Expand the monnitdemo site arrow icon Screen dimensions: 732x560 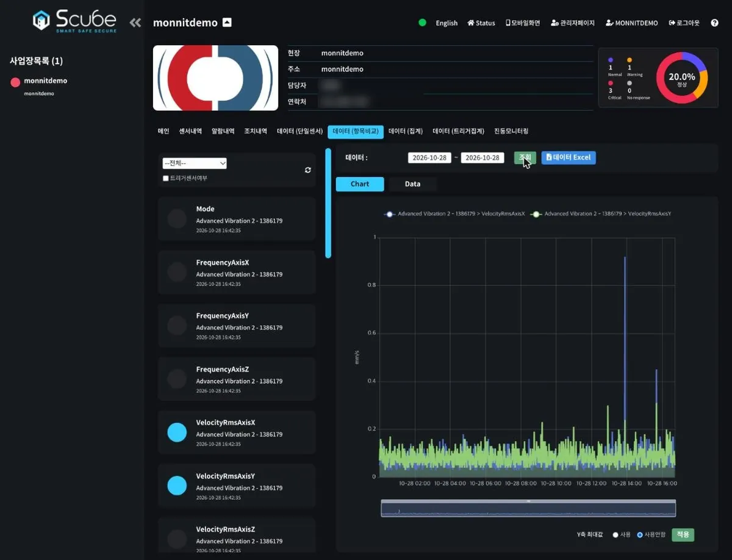tap(227, 23)
